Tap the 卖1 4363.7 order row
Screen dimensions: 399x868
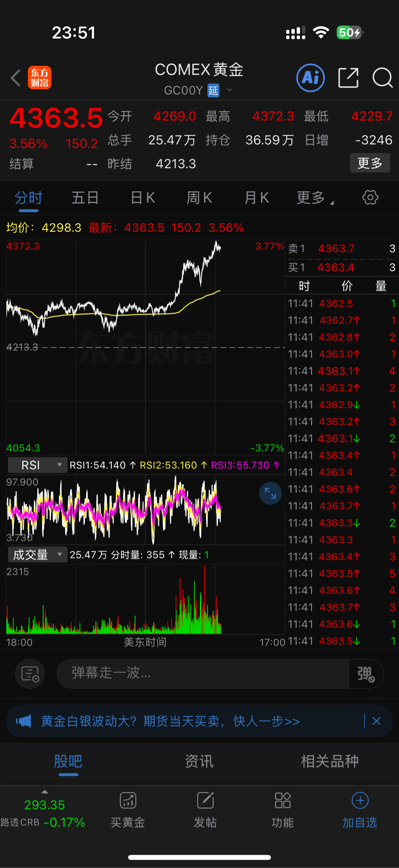coord(342,248)
